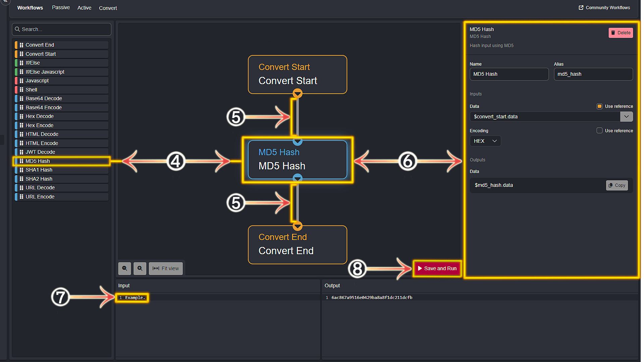Disable Use reference checkbox for Data
The image size is (644, 362).
coord(599,106)
